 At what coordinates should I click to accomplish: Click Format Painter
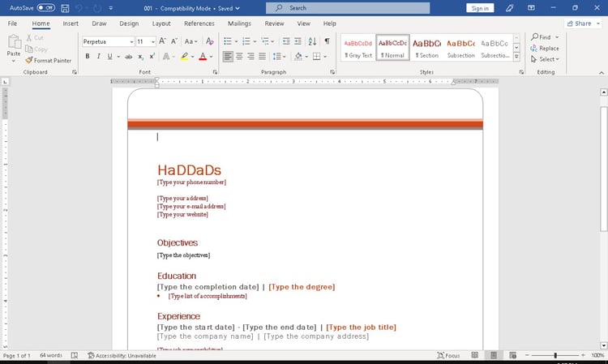(x=49, y=61)
